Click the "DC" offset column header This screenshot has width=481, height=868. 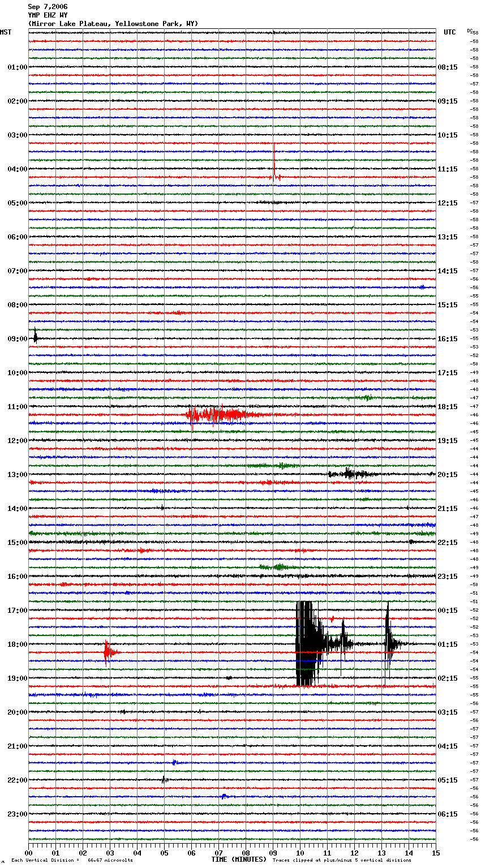470,31
